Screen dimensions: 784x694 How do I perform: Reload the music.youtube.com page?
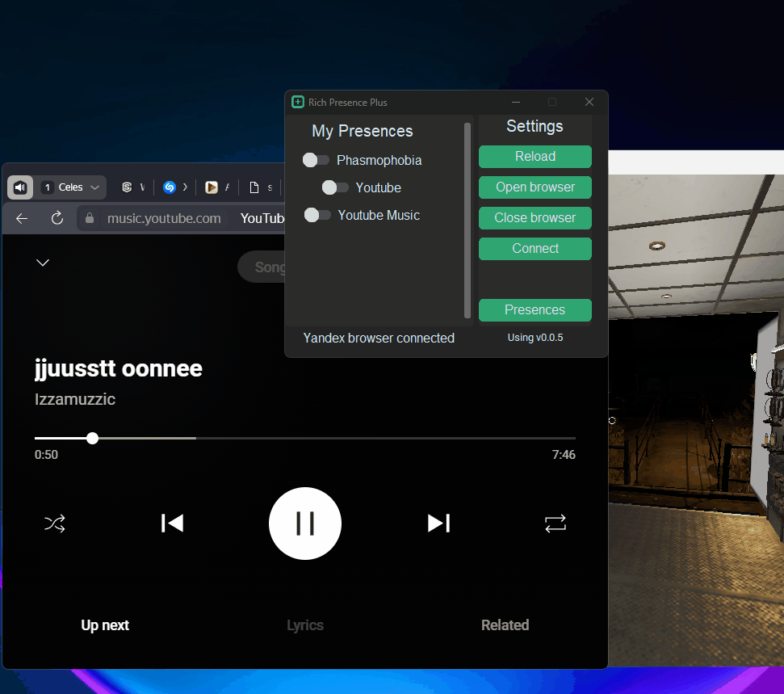57,218
